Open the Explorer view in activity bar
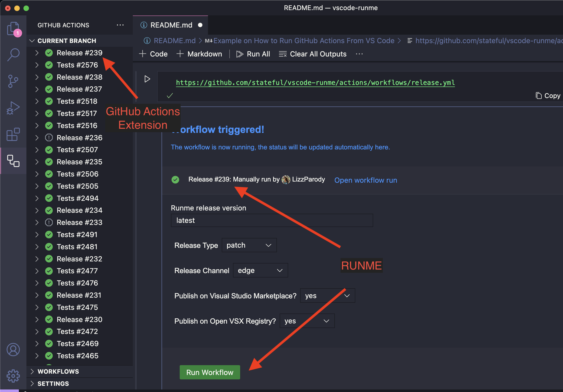This screenshot has height=392, width=563. coord(13,29)
